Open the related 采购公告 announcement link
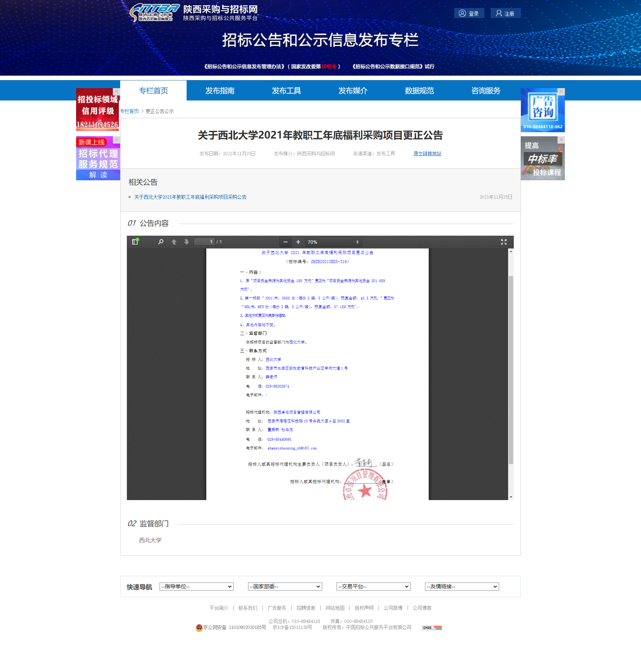Screen dimensions: 641x672 [x=190, y=197]
